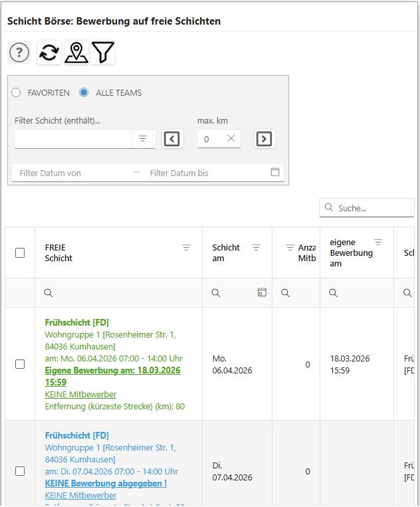The image size is (420, 507).
Task: Open the FREIE Schicht column filter
Action: tap(187, 247)
